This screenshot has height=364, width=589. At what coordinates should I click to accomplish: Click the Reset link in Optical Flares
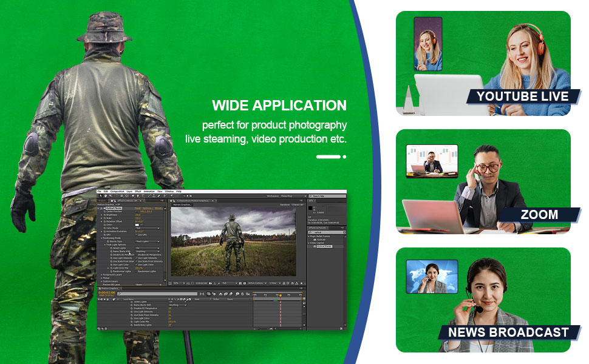pyautogui.click(x=138, y=208)
